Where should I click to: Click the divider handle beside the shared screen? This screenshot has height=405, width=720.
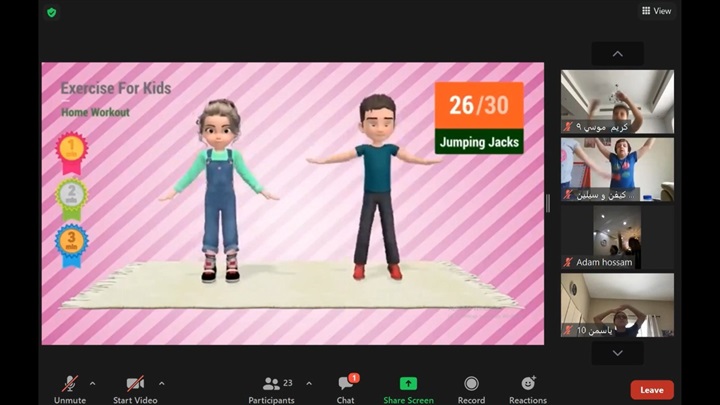547,203
